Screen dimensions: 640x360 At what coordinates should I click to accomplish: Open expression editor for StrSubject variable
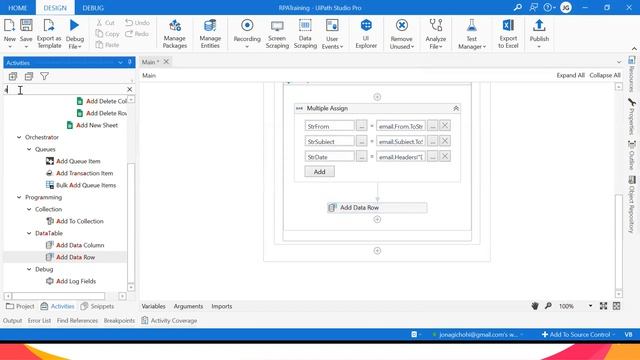click(x=361, y=141)
